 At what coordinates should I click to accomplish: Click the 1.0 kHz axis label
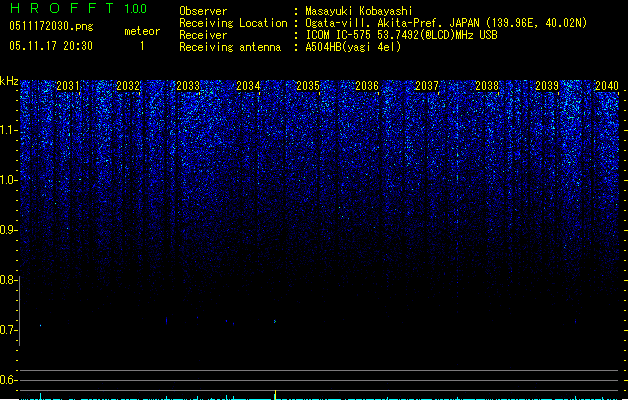point(8,180)
